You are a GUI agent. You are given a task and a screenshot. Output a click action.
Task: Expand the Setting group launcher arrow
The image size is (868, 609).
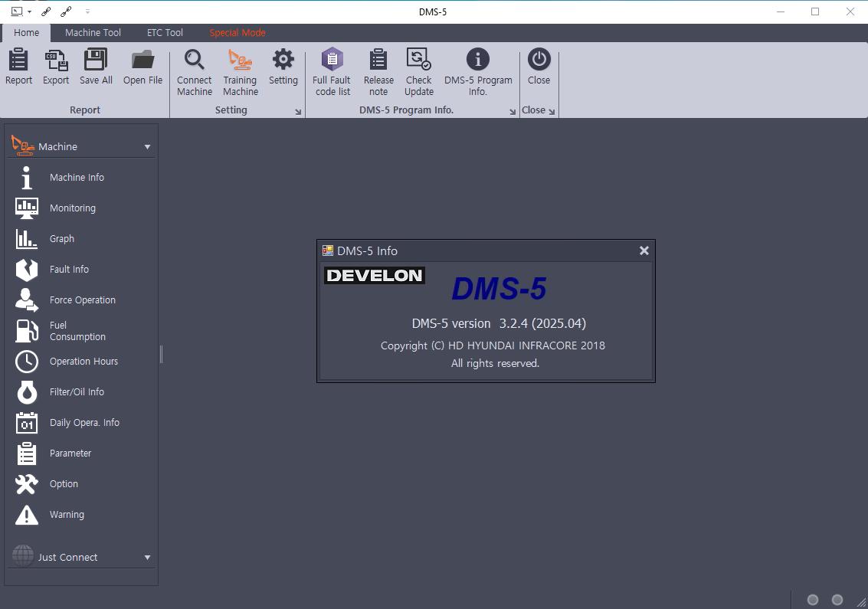298,112
